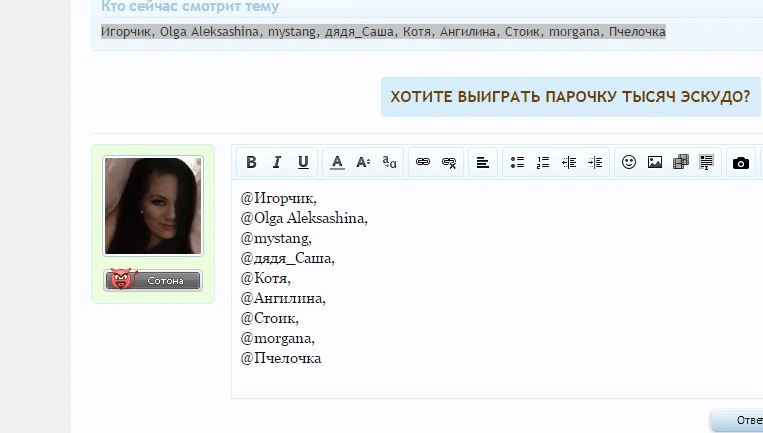
Task: Click the increase indent icon
Action: click(595, 162)
